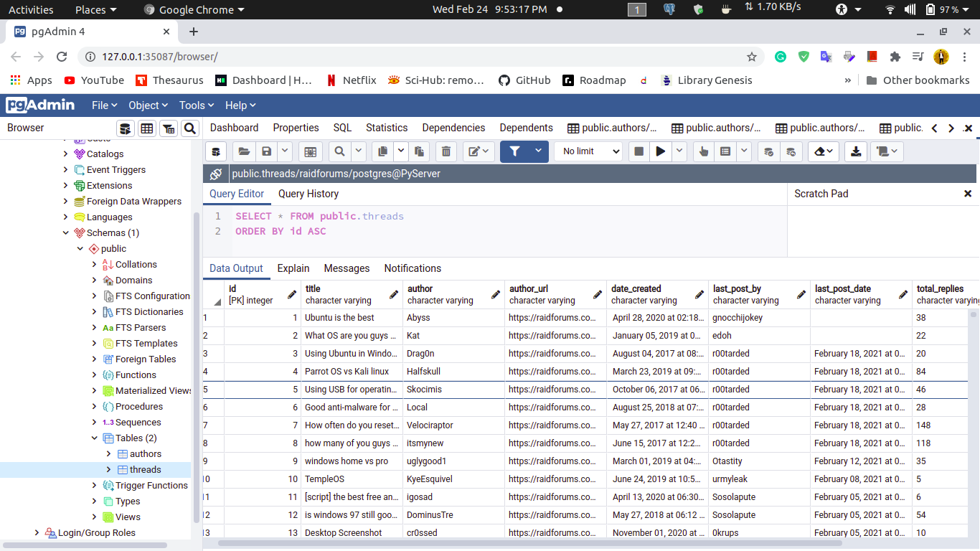Screen dimensions: 980x551
Task: Switch to the SQL tab
Action: click(342, 128)
